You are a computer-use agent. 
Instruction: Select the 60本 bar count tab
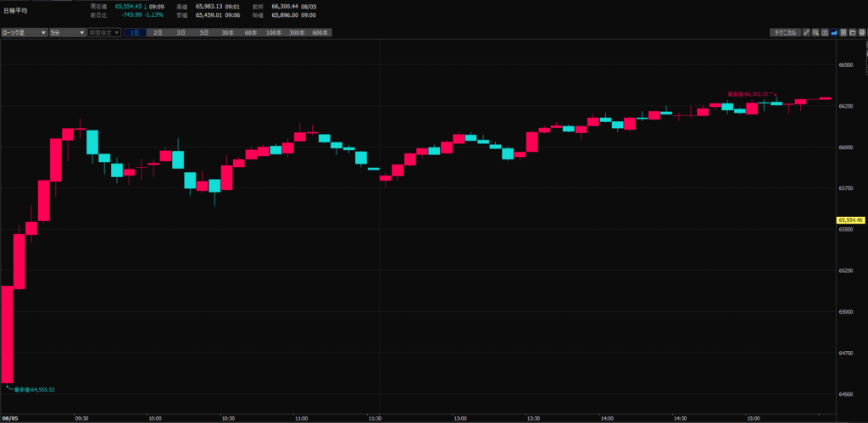(251, 33)
